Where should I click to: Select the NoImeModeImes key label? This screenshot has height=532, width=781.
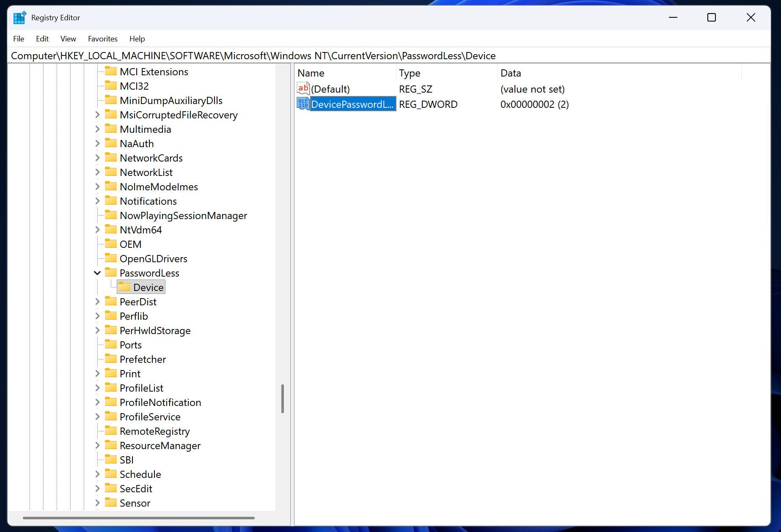click(159, 187)
